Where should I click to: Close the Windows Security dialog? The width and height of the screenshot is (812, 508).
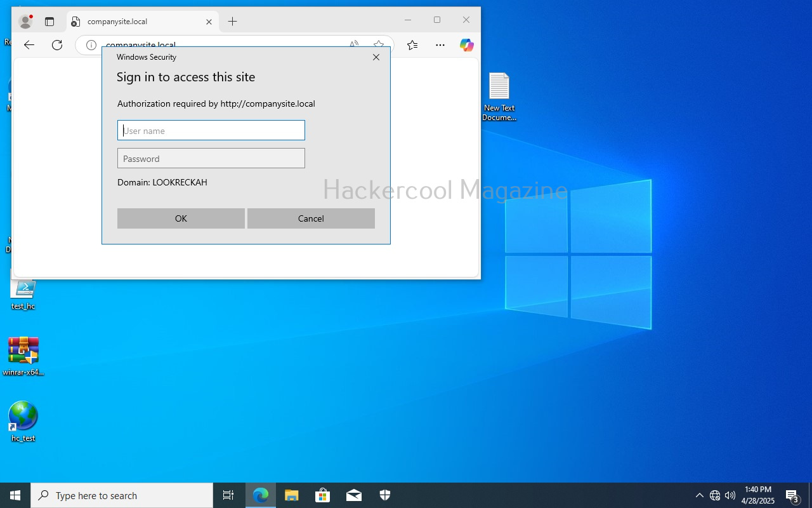[x=376, y=57]
